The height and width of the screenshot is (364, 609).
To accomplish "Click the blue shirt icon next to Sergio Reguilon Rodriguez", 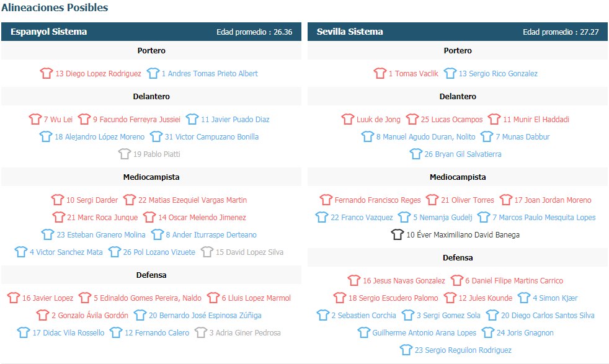I will pos(406,350).
